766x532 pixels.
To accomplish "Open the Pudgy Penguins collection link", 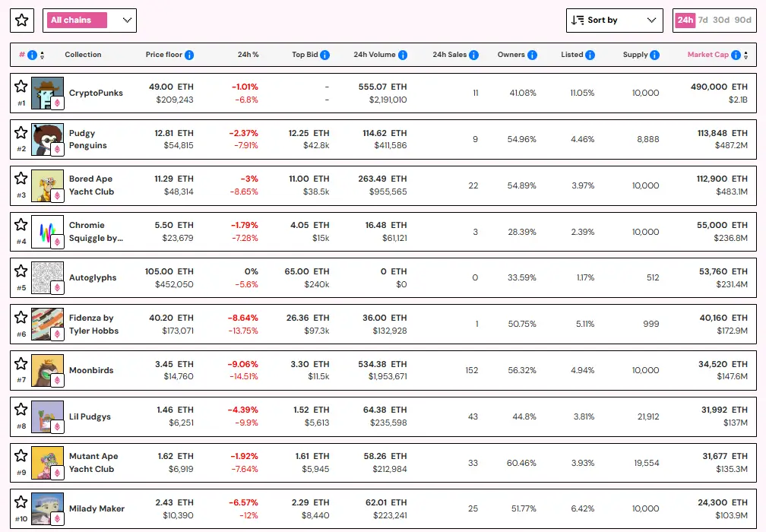I will (x=88, y=139).
